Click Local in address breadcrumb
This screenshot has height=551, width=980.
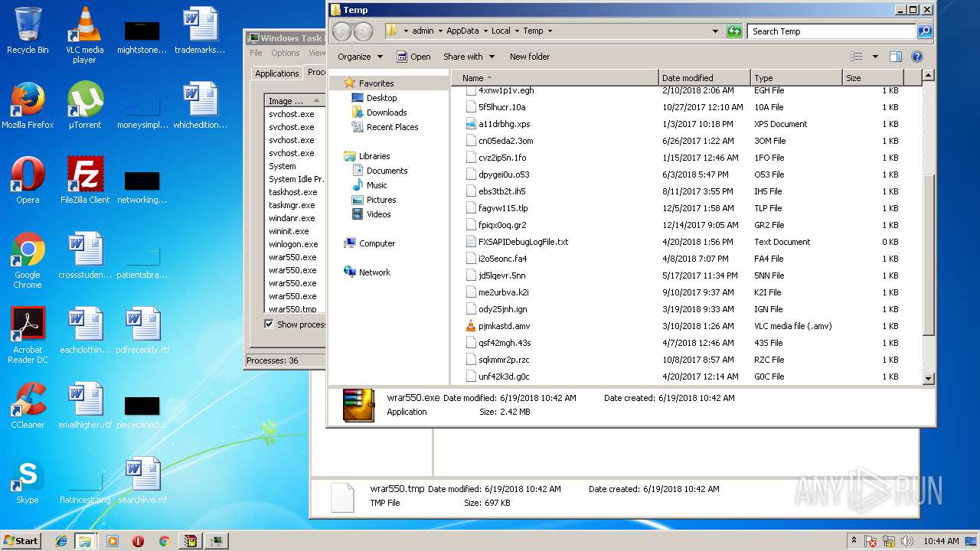click(x=501, y=31)
